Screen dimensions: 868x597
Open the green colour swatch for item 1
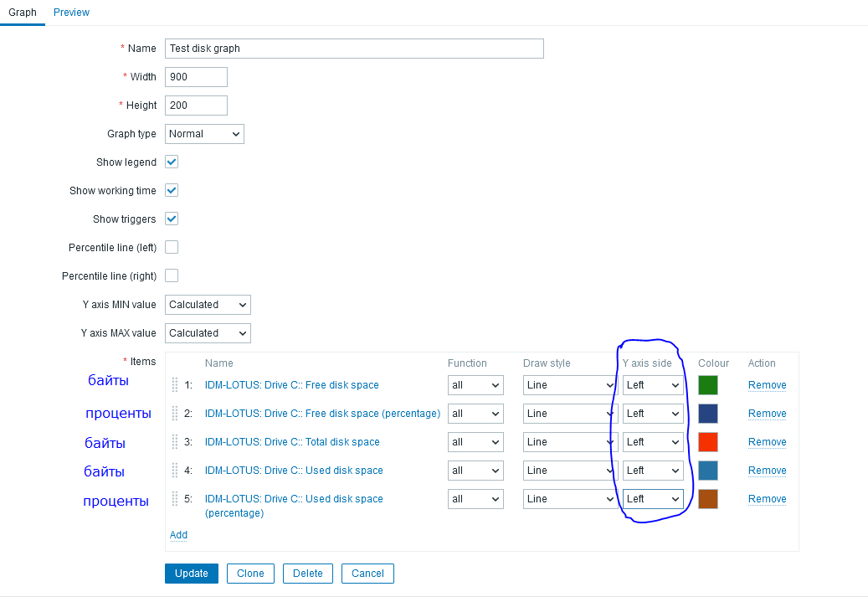pos(708,385)
